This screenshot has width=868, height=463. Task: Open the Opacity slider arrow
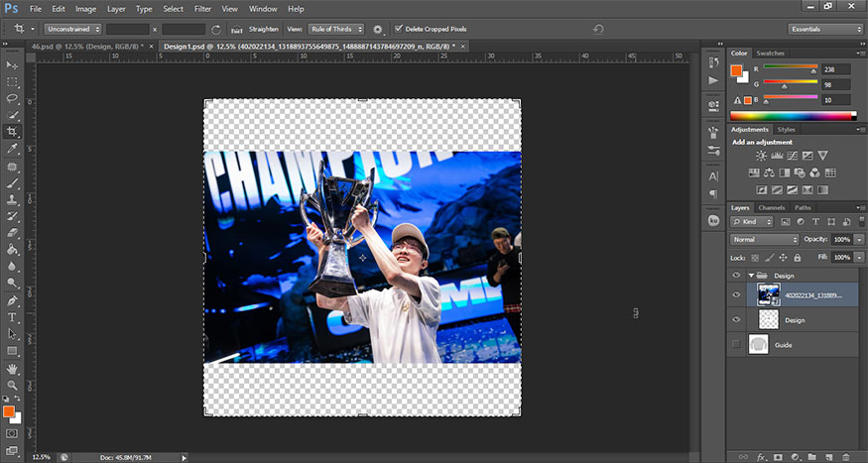[x=859, y=240]
